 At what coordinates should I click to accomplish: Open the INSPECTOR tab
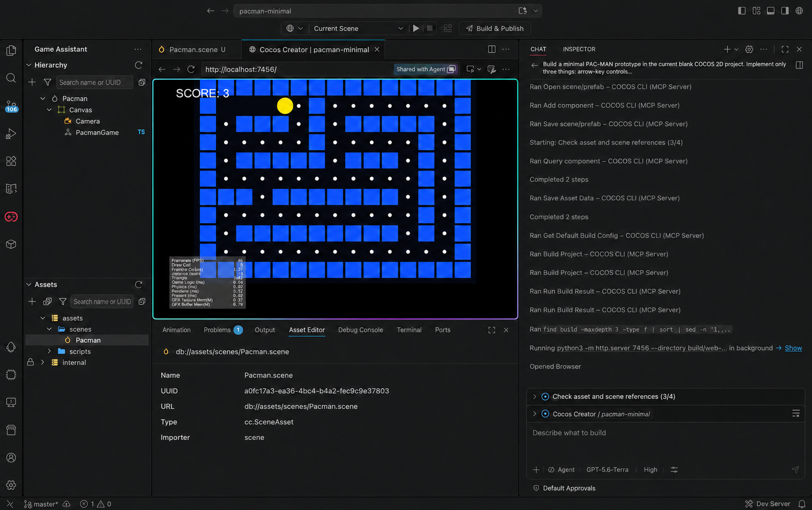579,49
